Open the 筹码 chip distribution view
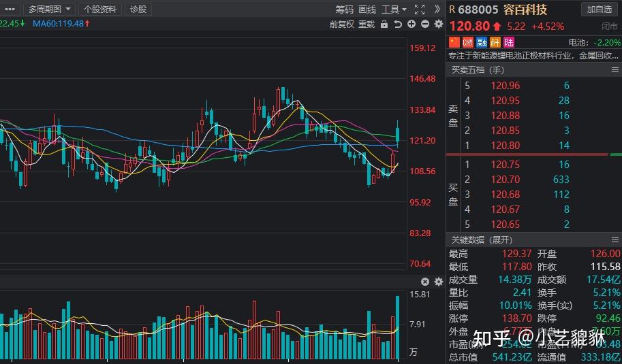 pyautogui.click(x=344, y=10)
